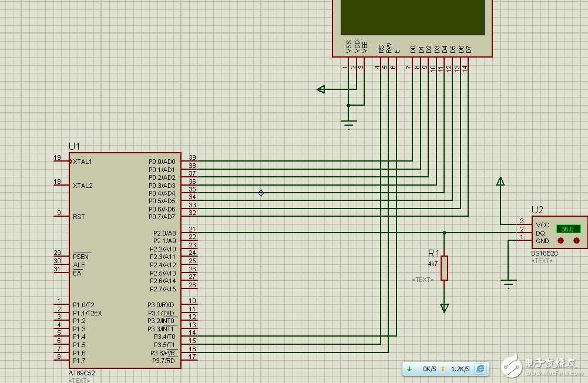Screen dimensions: 588x383
Task: Click the ALE pin label on U1
Action: click(79, 265)
